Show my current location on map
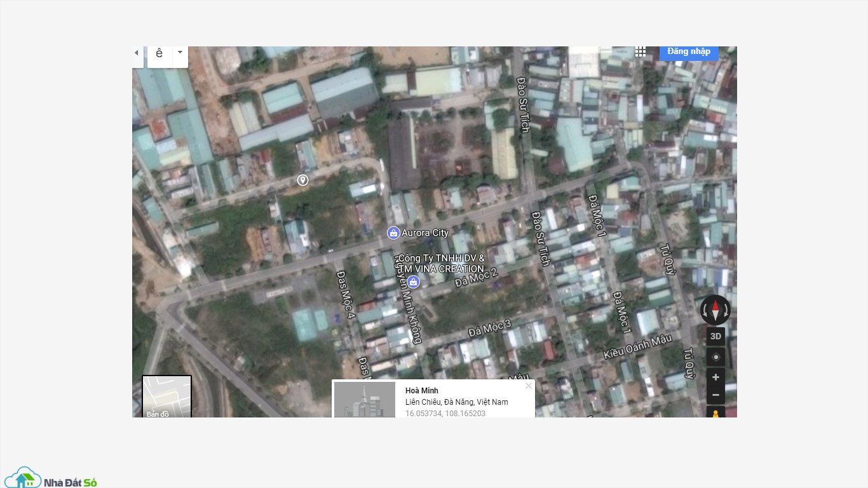The image size is (868, 488). pyautogui.click(x=715, y=357)
